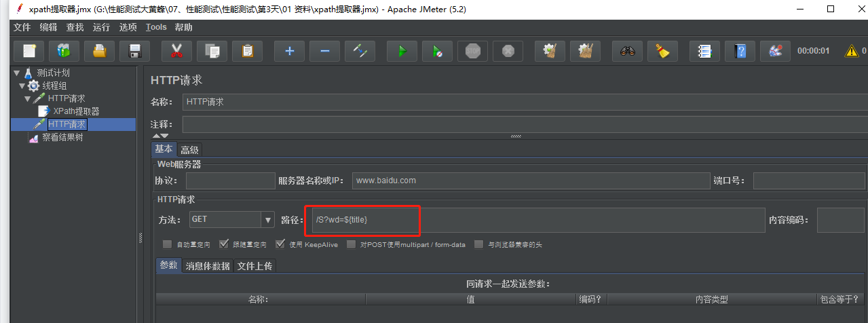Click the yellow warning triangle icon
Viewport: 868px width, 323px height.
click(851, 51)
